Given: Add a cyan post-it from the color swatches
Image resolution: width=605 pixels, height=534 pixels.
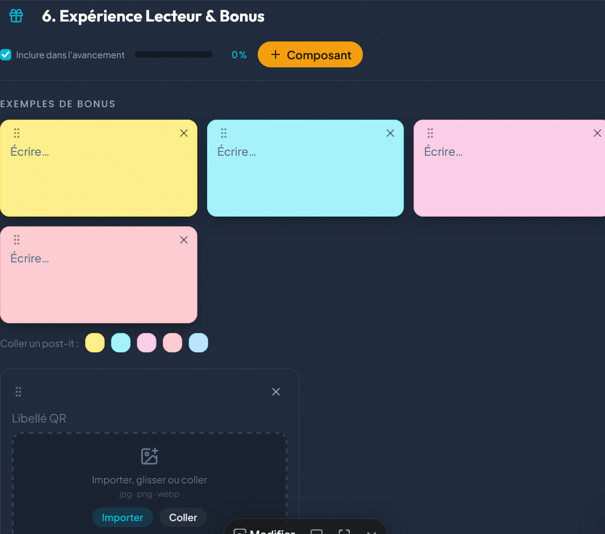Looking at the screenshot, I should tap(121, 343).
